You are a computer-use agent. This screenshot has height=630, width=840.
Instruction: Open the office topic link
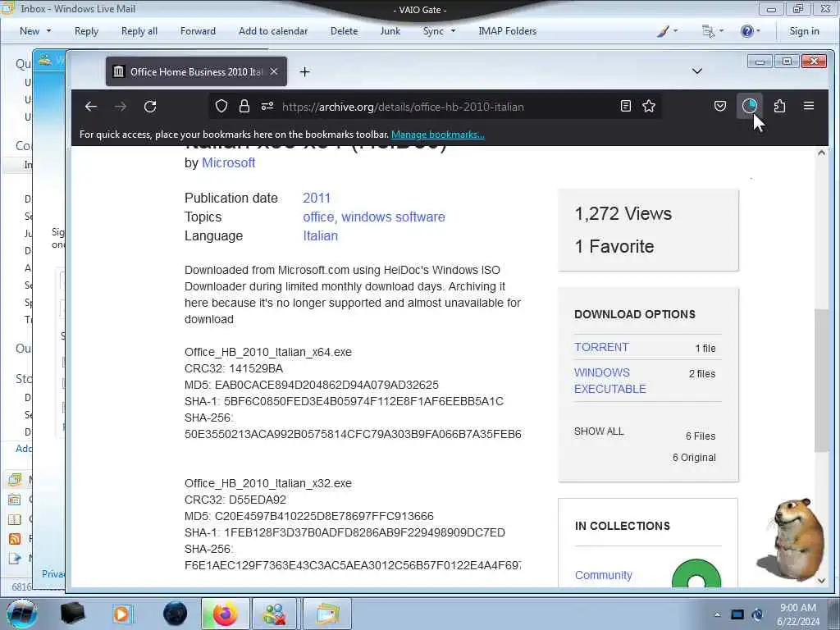pos(318,217)
